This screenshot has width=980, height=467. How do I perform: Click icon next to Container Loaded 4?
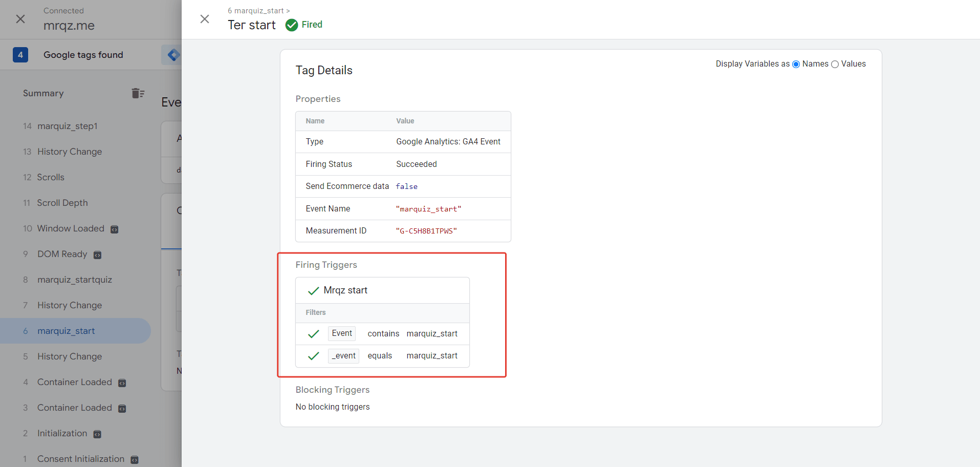click(122, 383)
